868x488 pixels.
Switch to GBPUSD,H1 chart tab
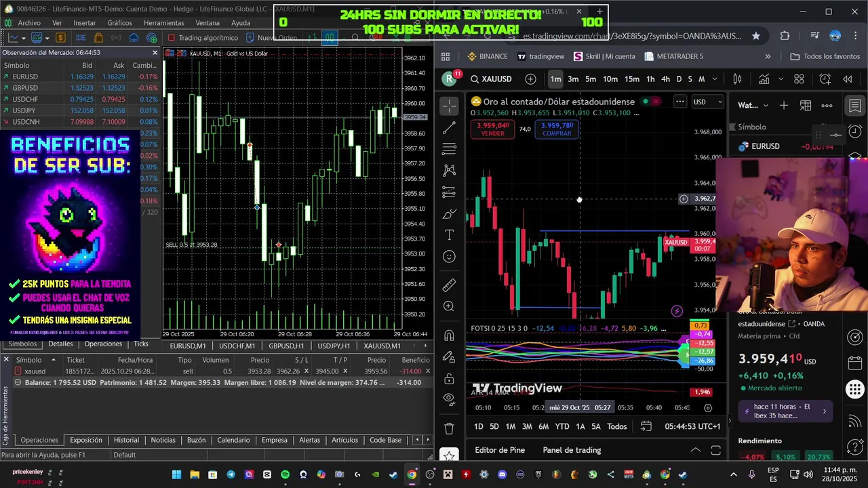[286, 346]
